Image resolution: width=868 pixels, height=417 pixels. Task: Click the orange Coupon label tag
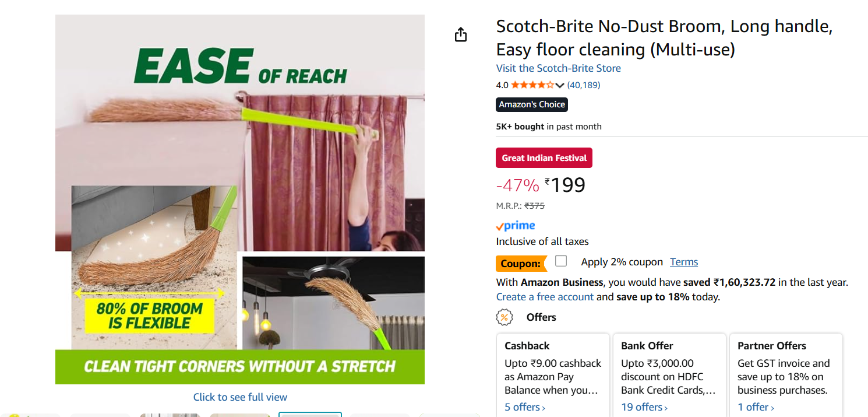(x=520, y=264)
